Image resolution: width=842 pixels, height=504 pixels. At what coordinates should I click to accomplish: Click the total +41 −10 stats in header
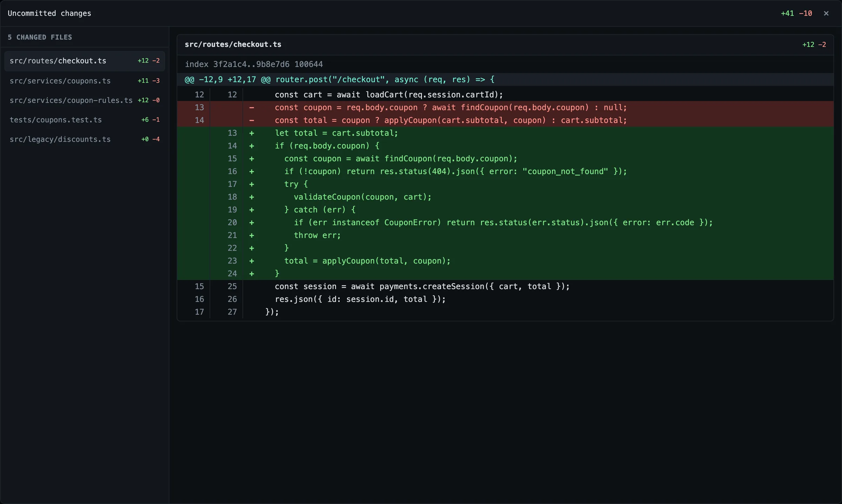point(796,13)
